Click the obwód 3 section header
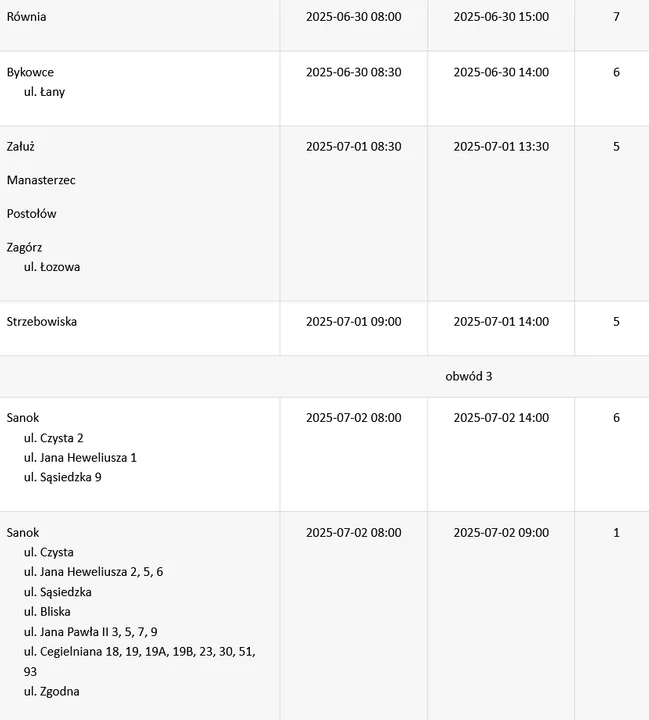Image resolution: width=649 pixels, height=720 pixels. 468,376
